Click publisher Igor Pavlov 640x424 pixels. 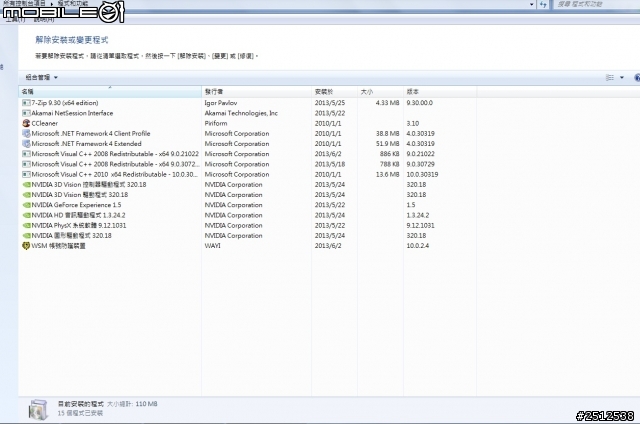click(x=221, y=103)
